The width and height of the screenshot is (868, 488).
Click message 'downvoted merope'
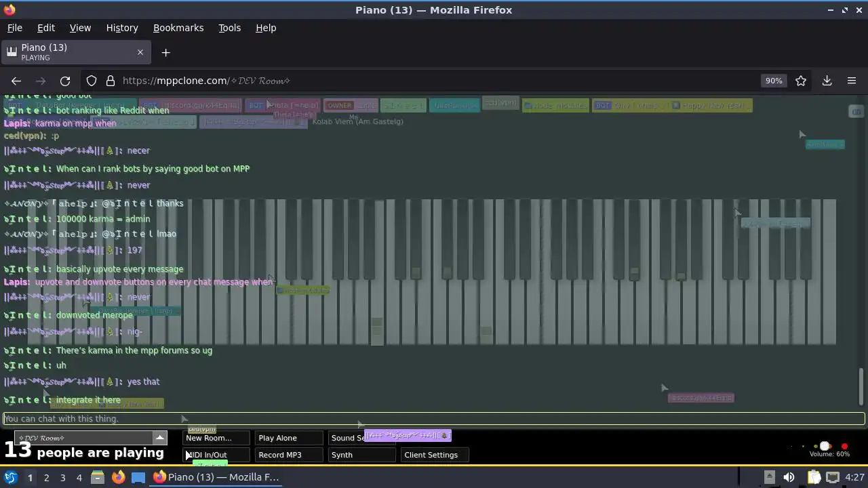94,315
